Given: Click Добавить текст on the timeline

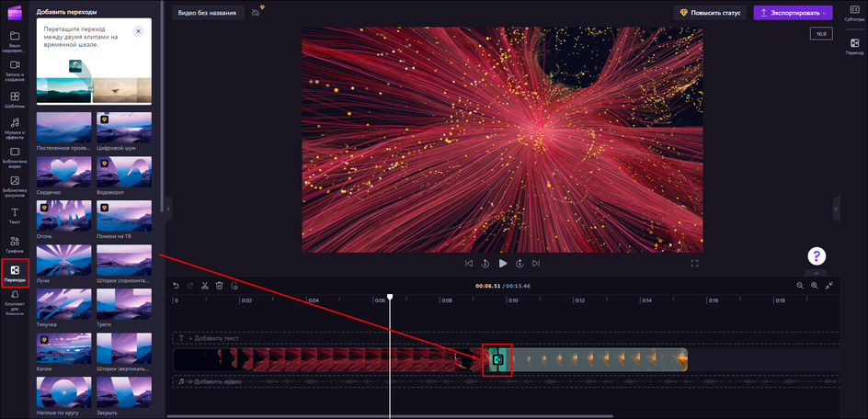Looking at the screenshot, I should point(213,338).
